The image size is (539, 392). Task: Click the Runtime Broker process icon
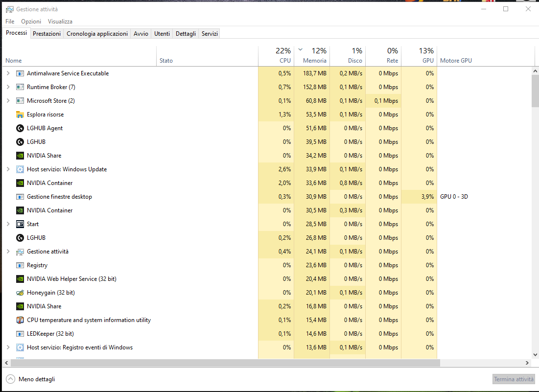point(20,87)
